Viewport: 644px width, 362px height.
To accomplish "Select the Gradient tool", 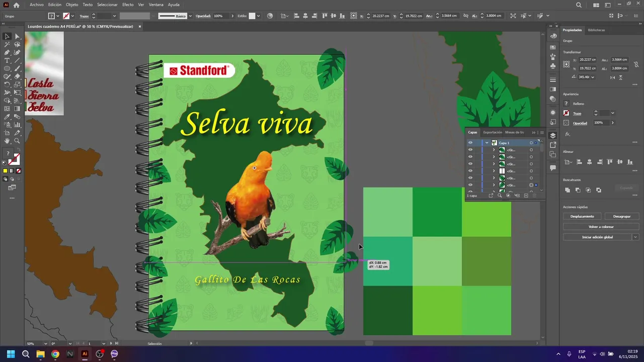I will [17, 109].
